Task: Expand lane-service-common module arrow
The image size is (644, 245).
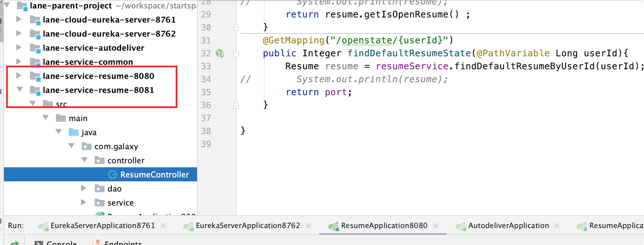Action: point(19,61)
